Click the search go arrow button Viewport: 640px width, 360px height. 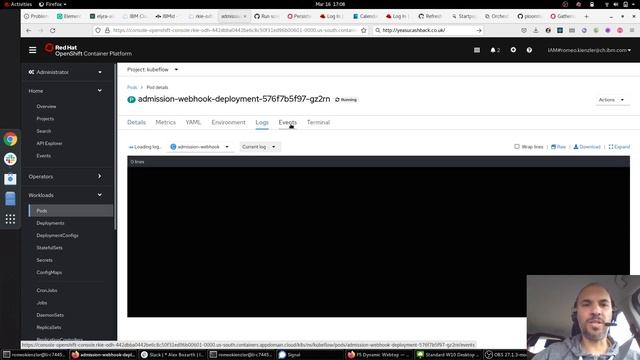click(x=479, y=30)
